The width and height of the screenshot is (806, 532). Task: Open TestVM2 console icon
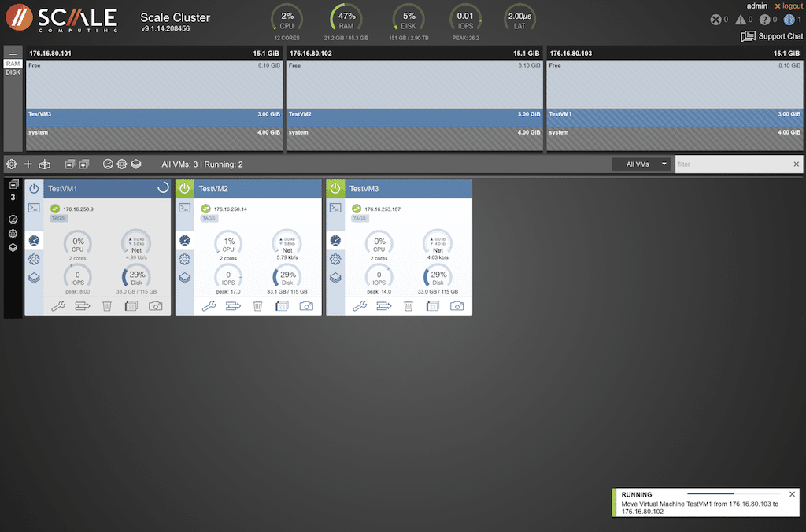184,209
